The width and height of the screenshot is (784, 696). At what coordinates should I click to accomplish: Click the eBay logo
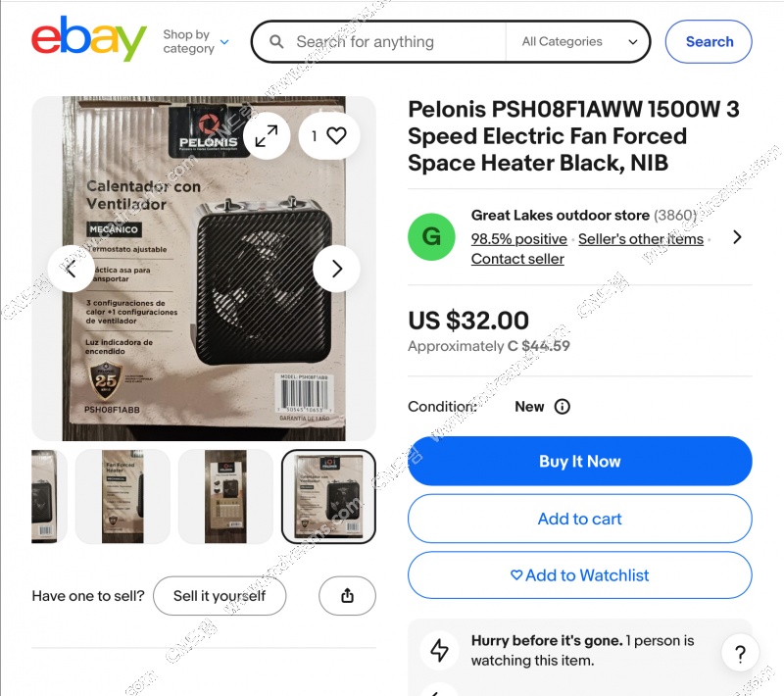pyautogui.click(x=89, y=40)
